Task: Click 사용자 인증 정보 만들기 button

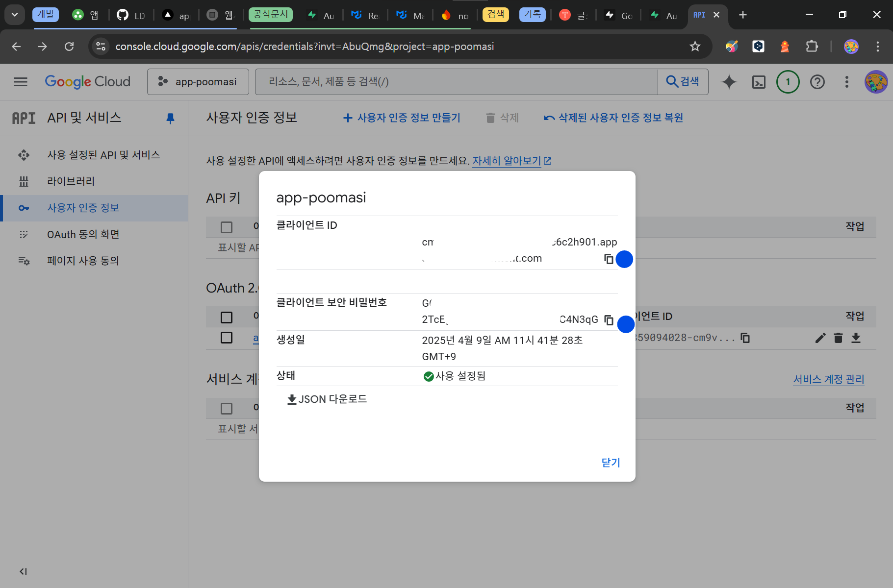Action: 402,118
